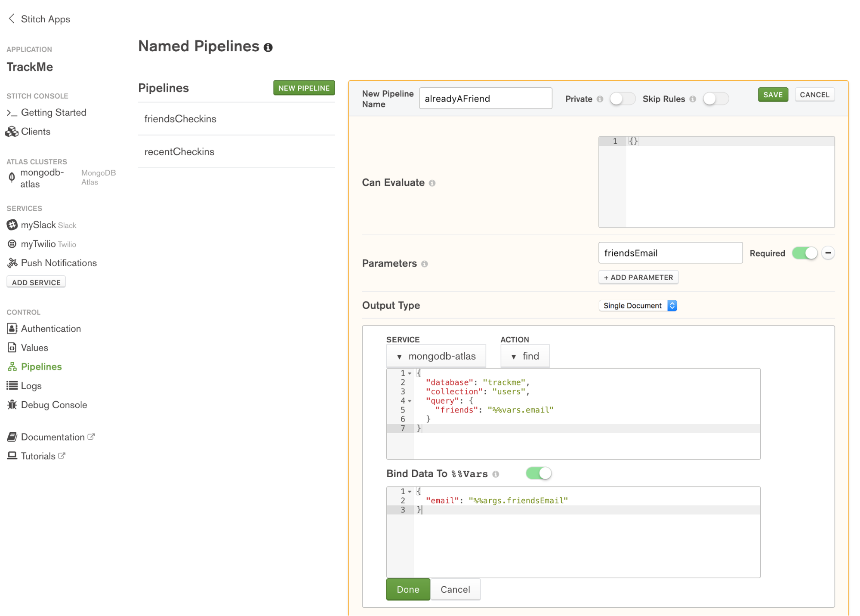This screenshot has width=860, height=616.
Task: Open Authentication via its user icon
Action: [12, 328]
